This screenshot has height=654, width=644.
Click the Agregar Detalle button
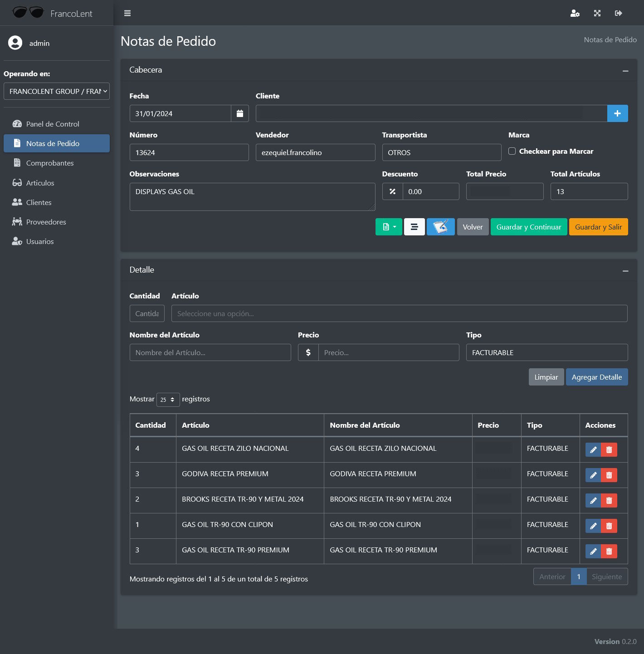click(x=596, y=377)
